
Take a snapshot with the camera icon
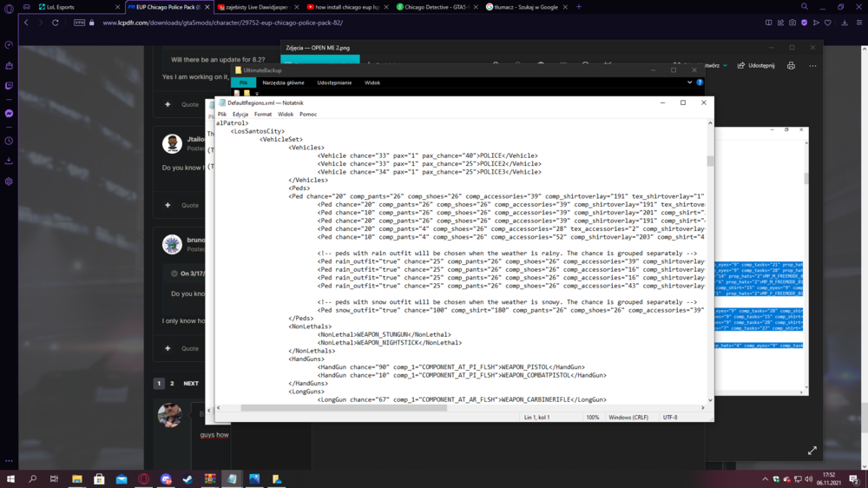coord(792,23)
